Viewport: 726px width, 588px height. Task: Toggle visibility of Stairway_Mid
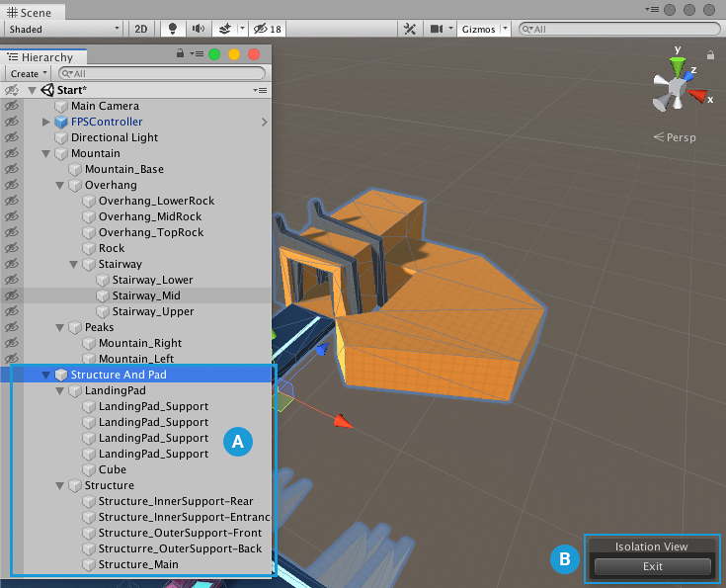coord(12,295)
